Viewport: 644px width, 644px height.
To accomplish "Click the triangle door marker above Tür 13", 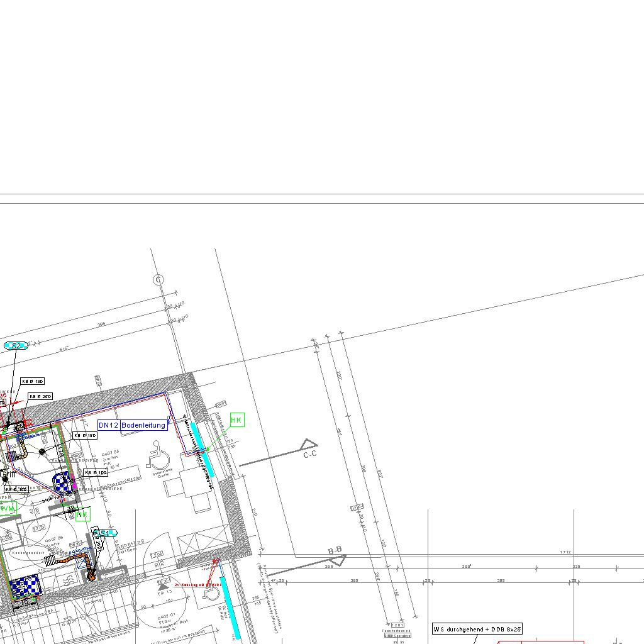I will coord(163,586).
